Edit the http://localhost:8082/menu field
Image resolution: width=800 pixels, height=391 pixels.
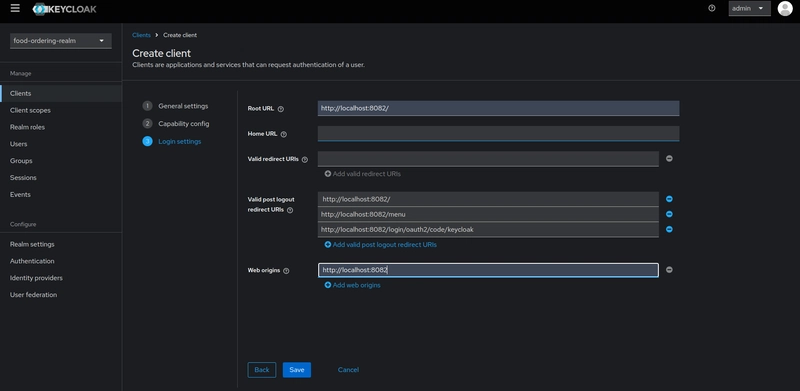pos(488,214)
